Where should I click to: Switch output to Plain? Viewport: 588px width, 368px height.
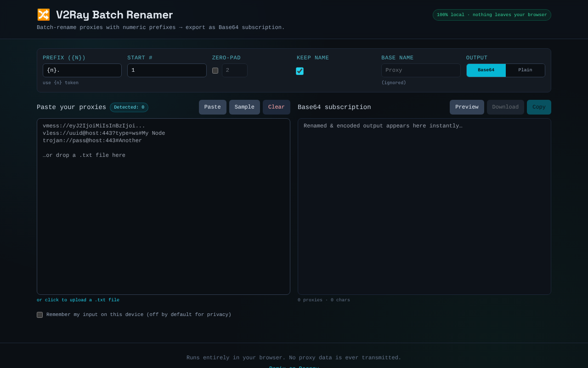tap(525, 70)
